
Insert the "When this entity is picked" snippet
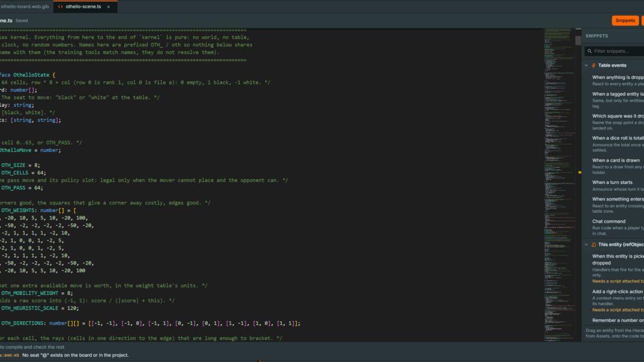[618, 269]
